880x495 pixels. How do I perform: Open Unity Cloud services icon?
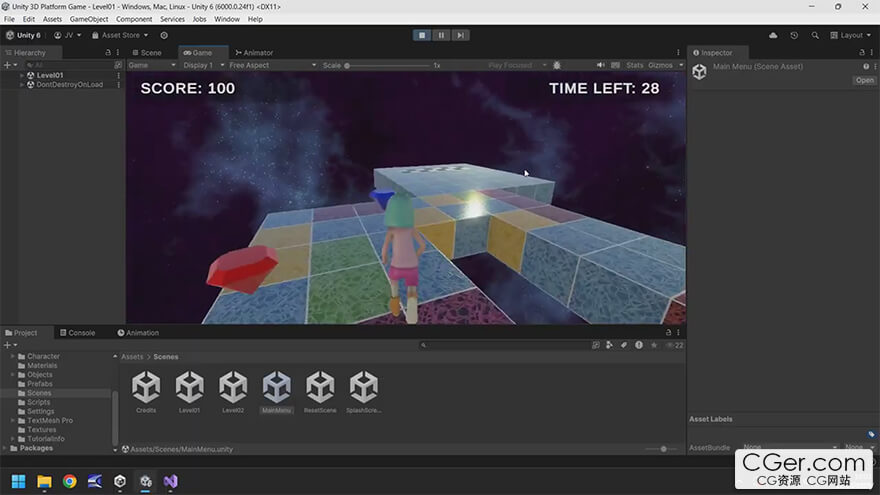pyautogui.click(x=773, y=35)
